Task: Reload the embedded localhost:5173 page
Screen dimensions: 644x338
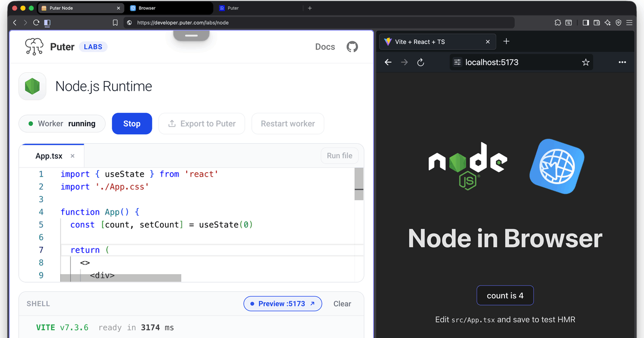Action: [x=421, y=62]
